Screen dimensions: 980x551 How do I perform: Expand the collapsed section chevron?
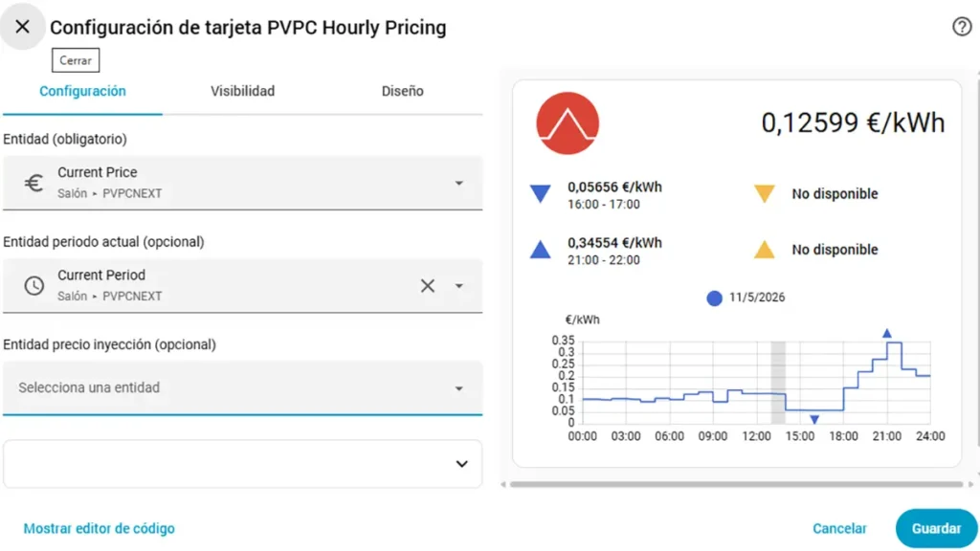coord(461,464)
